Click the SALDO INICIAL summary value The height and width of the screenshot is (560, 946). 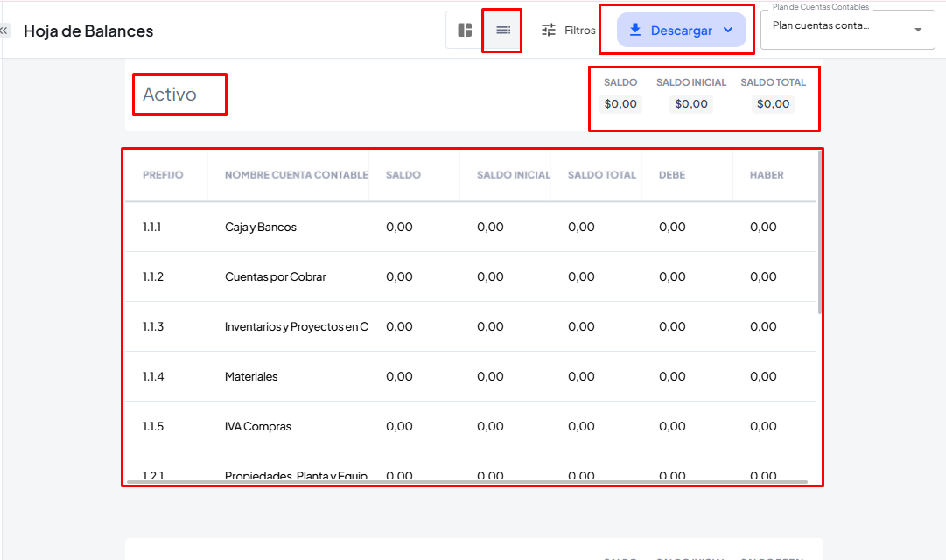[x=690, y=104]
